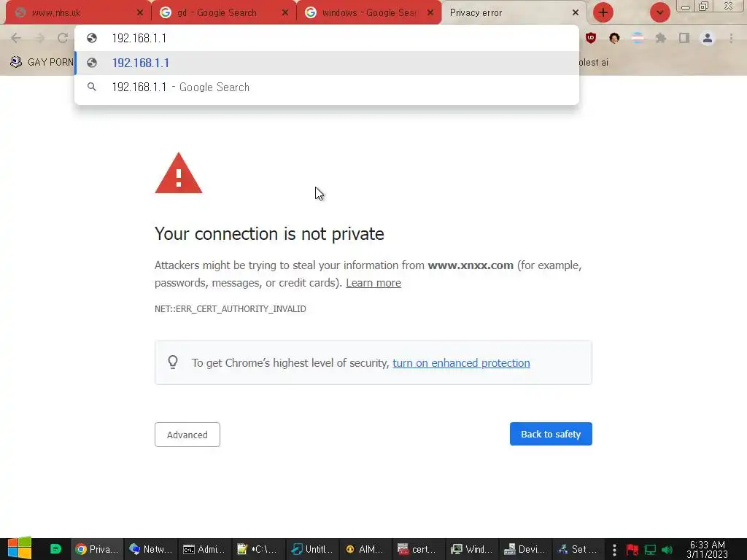Reload the page
747x560 pixels.
63,38
